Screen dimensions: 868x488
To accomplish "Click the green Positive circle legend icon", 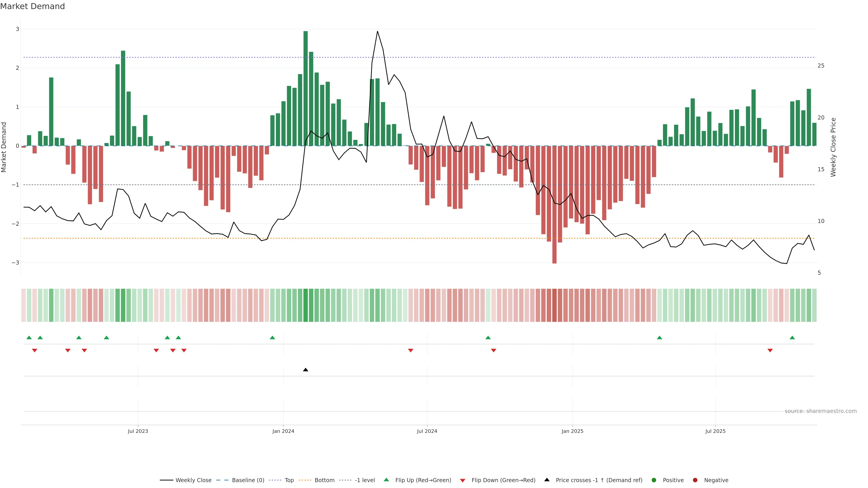I will [654, 480].
